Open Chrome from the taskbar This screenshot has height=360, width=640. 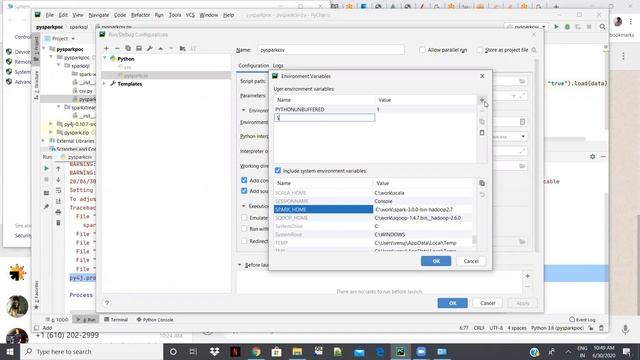(256, 351)
